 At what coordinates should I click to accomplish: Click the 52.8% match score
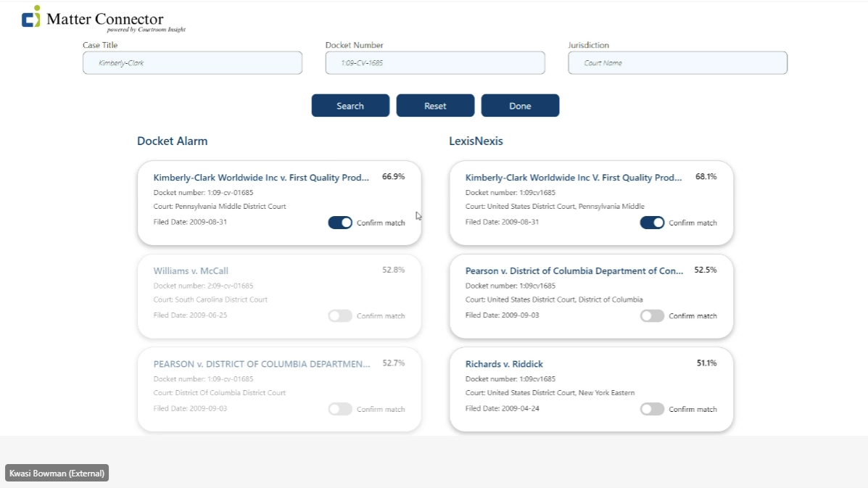click(394, 270)
